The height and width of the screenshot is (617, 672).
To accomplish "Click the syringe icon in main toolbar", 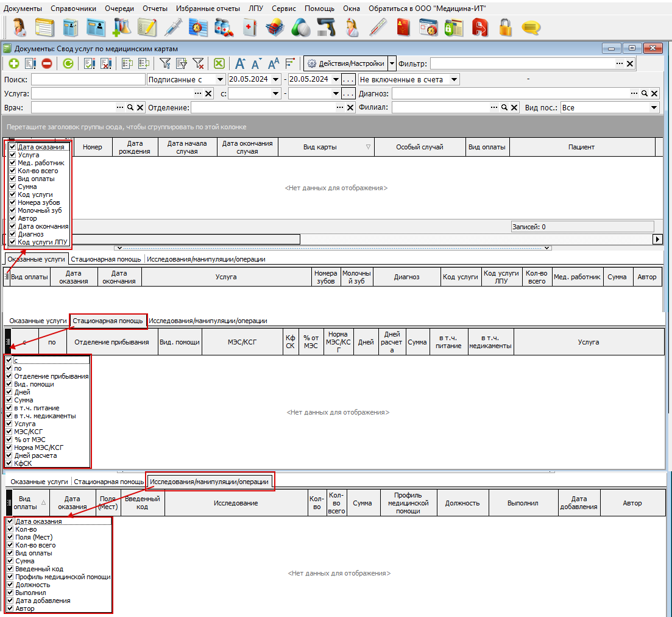I will pyautogui.click(x=172, y=28).
